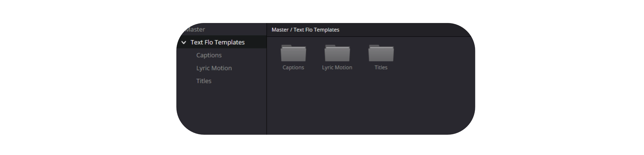The height and width of the screenshot is (155, 644).
Task: Select the Lyric Motion folder thumbnail
Action: coord(337,54)
